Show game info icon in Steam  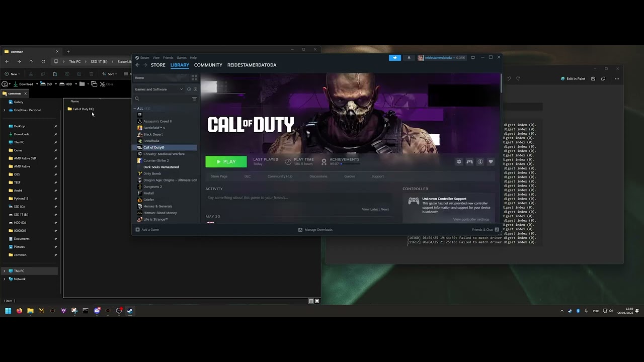480,161
